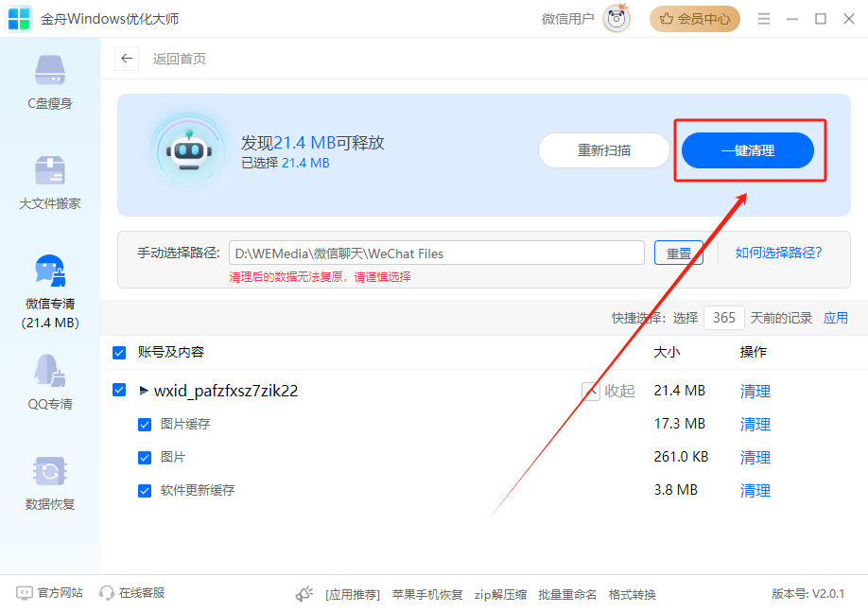
Task: Click the 一键清理 button
Action: pos(748,149)
